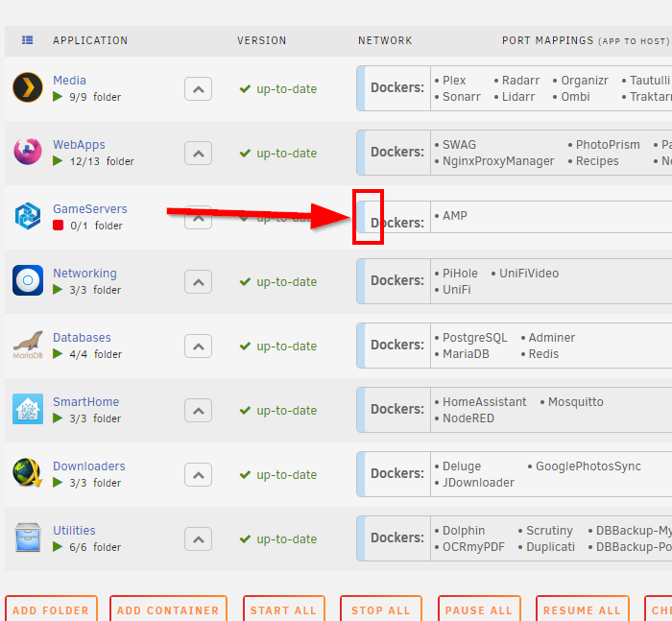Click the START ALL button
This screenshot has height=621, width=672.
click(x=284, y=609)
